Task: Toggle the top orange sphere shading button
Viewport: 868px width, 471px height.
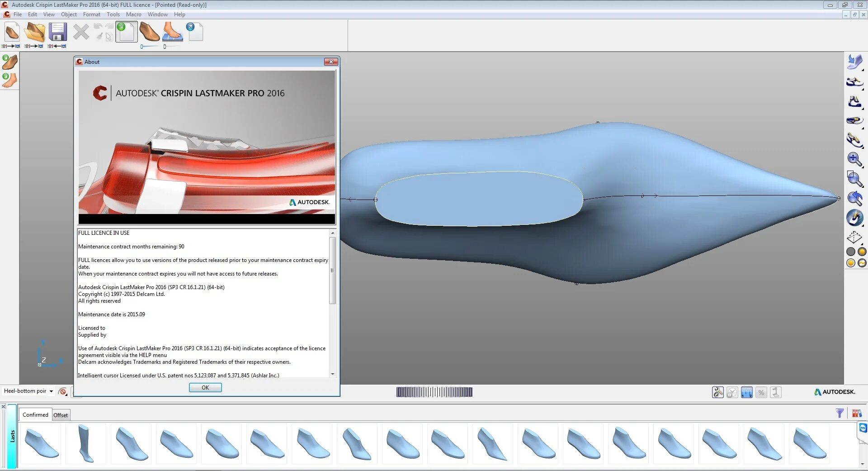Action: point(862,252)
